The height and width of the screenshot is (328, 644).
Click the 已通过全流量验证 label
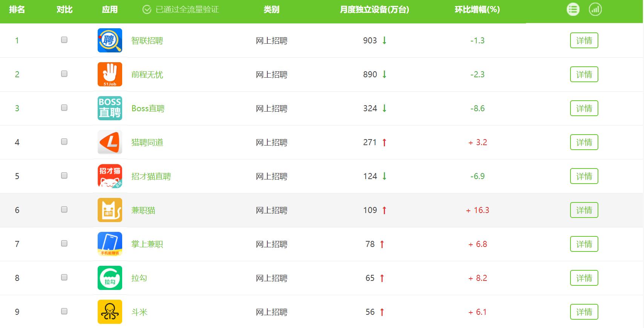tap(187, 10)
